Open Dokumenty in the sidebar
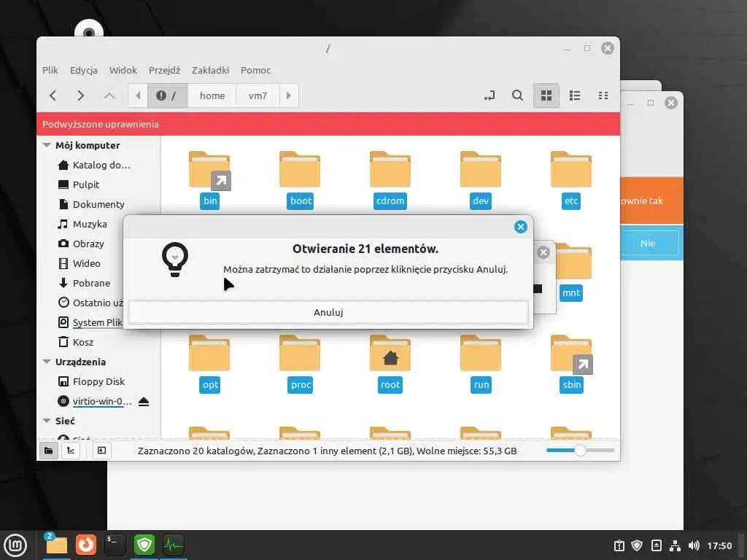Screen dimensions: 747x560 tap(91, 204)
